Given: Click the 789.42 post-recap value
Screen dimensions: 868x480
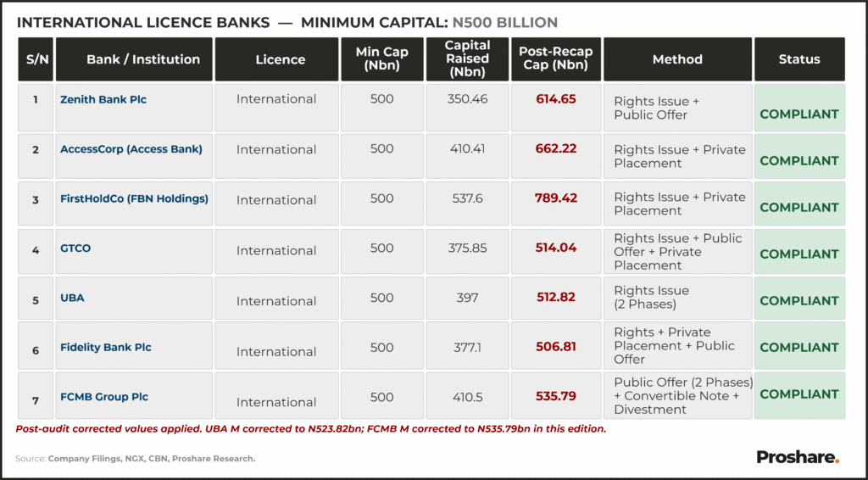Looking at the screenshot, I should coord(556,198).
